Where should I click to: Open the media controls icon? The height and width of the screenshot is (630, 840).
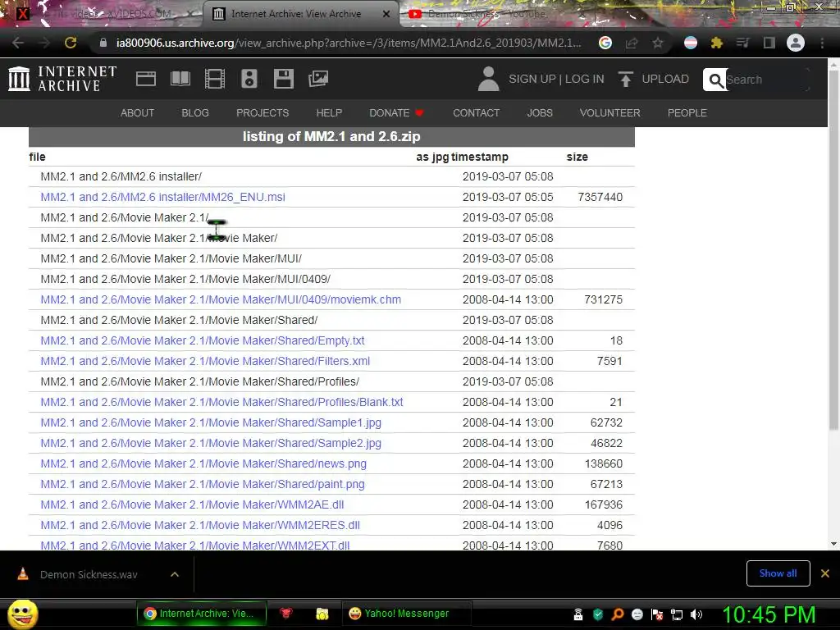743,43
